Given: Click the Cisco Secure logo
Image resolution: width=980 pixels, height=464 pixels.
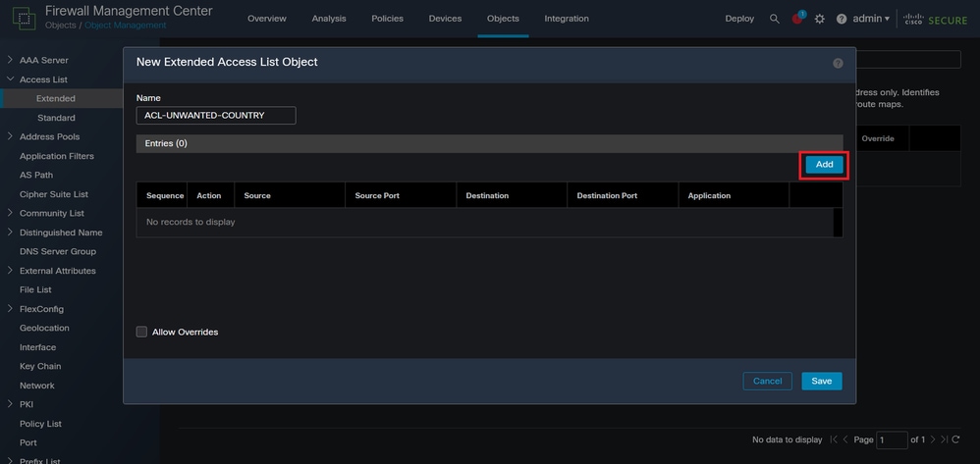Looking at the screenshot, I should point(936,19).
